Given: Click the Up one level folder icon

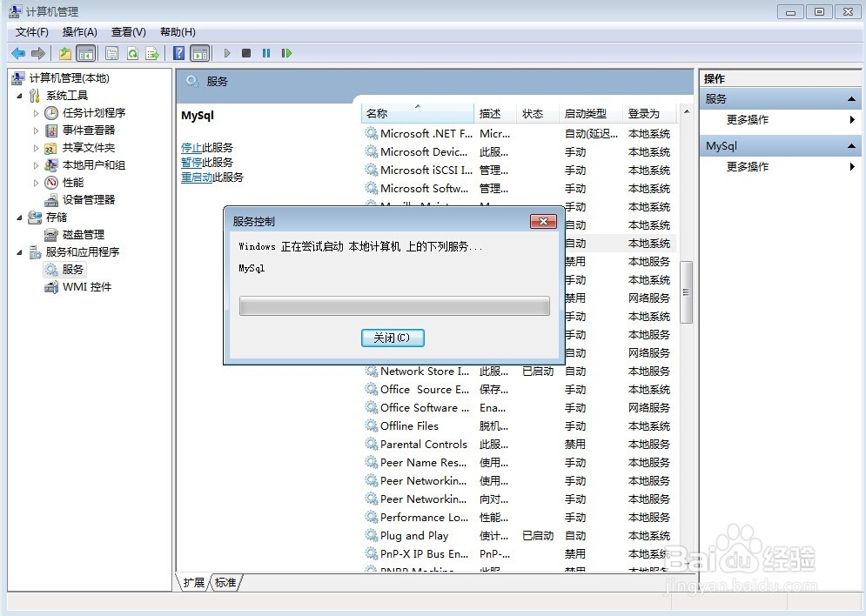Looking at the screenshot, I should [x=65, y=54].
